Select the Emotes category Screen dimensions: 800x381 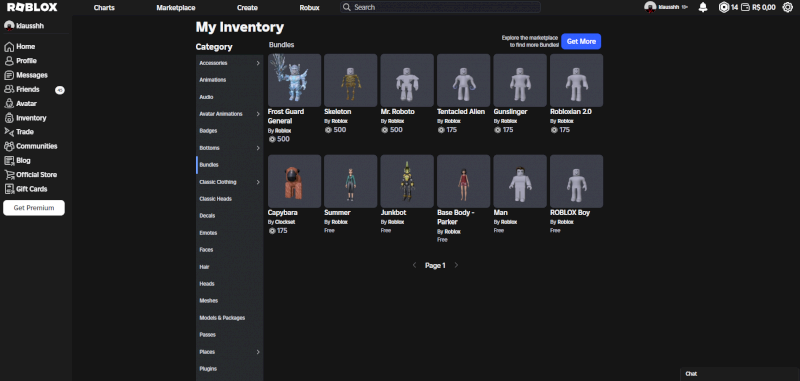coord(230,233)
